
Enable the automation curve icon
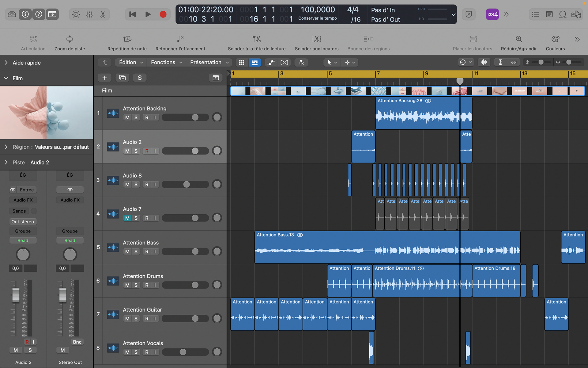coord(271,63)
